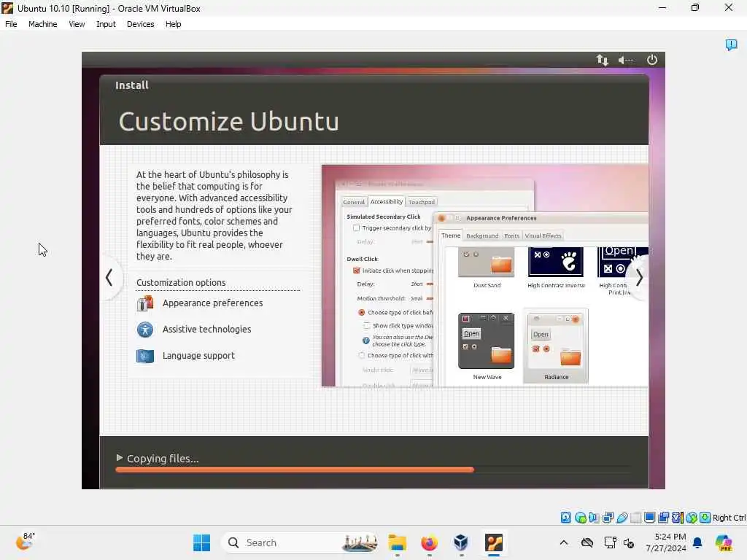Select the Background tab in Appearance Preferences
The width and height of the screenshot is (747, 560).
click(482, 236)
